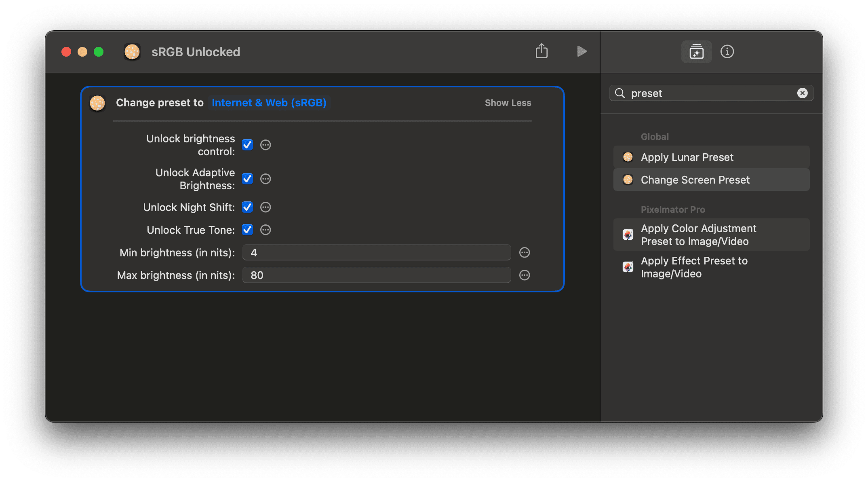Open variable options for Unlock brightness control
This screenshot has height=482, width=868.
pyautogui.click(x=265, y=145)
